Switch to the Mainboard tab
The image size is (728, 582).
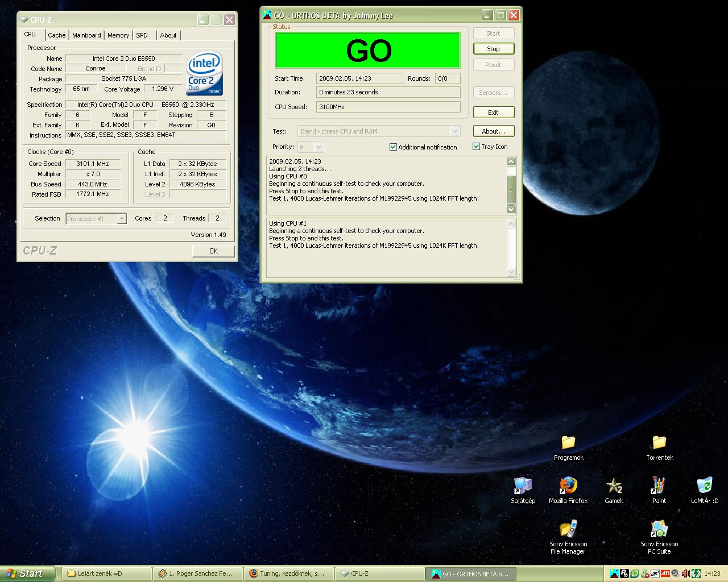86,35
